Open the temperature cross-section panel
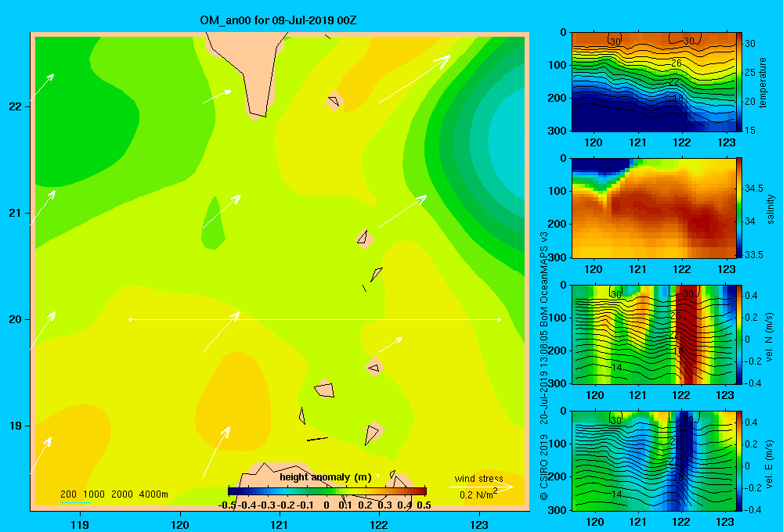783x532 pixels. 654,82
